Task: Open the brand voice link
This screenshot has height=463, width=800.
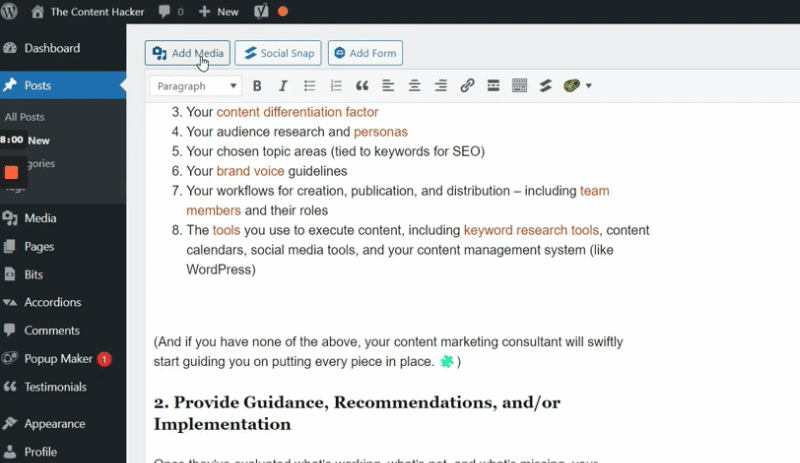Action: tap(250, 171)
